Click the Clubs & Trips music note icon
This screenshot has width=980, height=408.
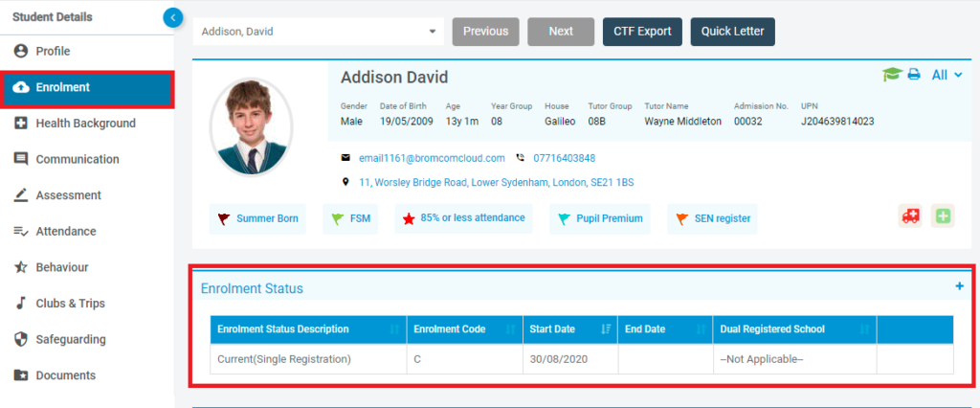coord(21,304)
